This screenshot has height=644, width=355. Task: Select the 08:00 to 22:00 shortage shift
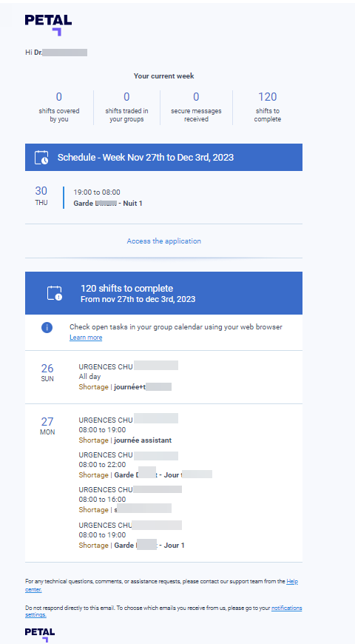tap(145, 465)
